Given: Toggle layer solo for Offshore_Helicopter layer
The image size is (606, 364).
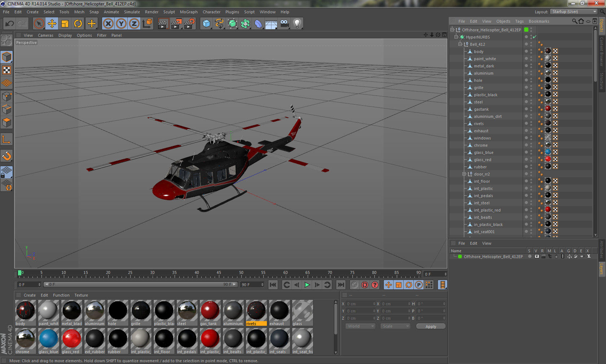Looking at the screenshot, I should pyautogui.click(x=530, y=257).
